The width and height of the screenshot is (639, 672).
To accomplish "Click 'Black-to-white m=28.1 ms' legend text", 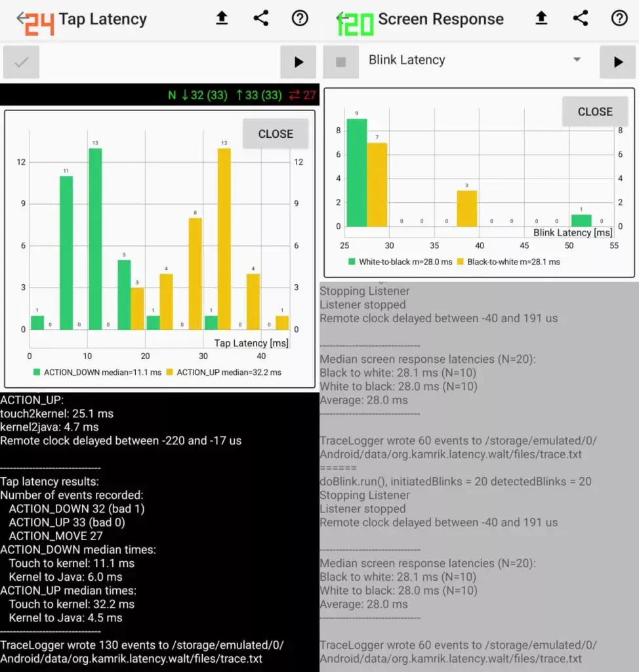I will point(514,261).
